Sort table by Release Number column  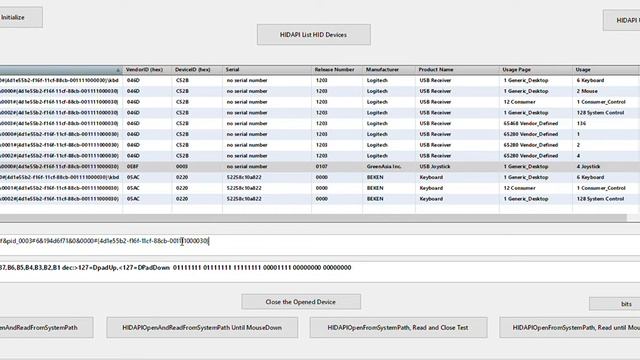pos(337,70)
